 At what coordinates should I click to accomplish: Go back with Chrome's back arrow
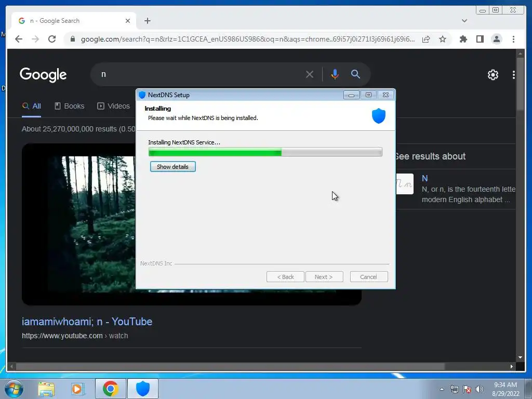click(19, 39)
